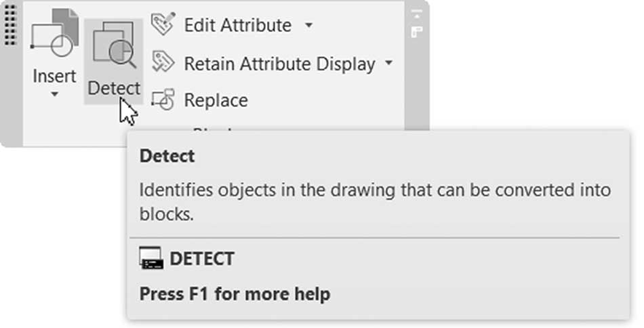Screen dimensions: 644x328
Task: Click the return-panel arrow icon at top right
Action: [416, 14]
